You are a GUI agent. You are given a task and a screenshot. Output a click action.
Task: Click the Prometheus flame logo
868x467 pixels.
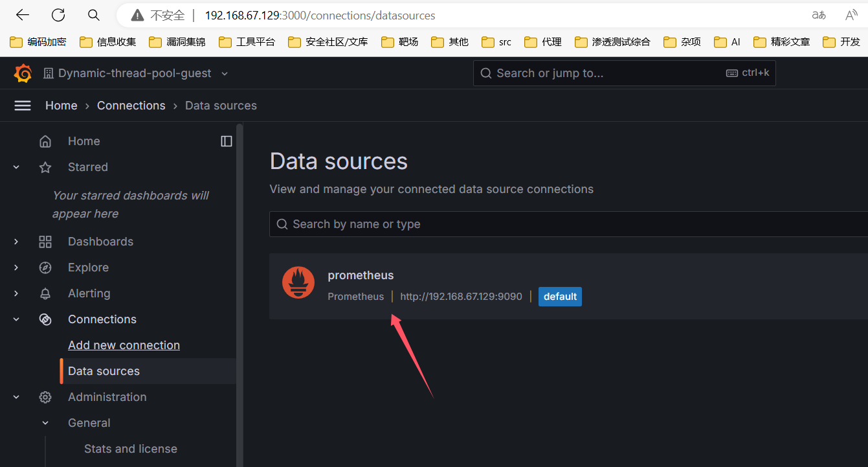coord(298,283)
